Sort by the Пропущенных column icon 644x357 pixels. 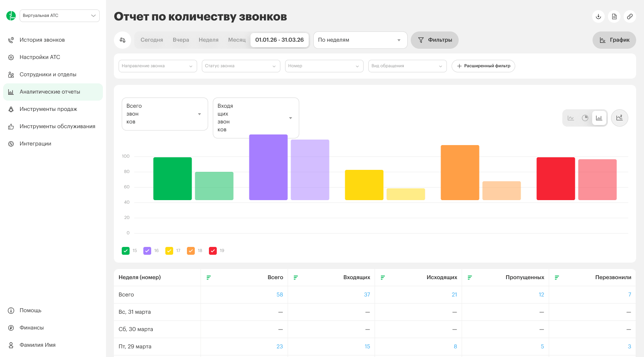point(470,278)
